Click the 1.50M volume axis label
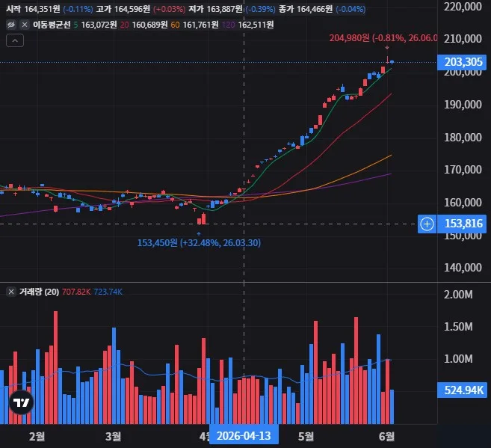491x448 pixels. pyautogui.click(x=458, y=327)
